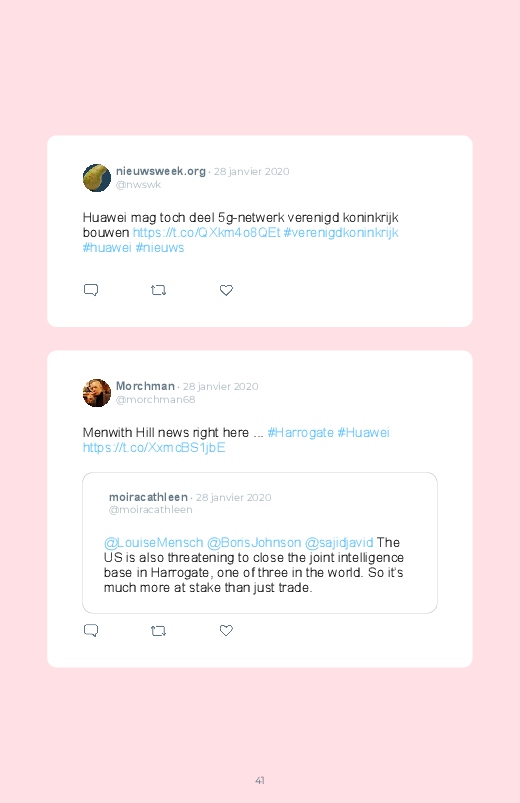Select the #huawei hashtag in first tweet

pos(107,247)
